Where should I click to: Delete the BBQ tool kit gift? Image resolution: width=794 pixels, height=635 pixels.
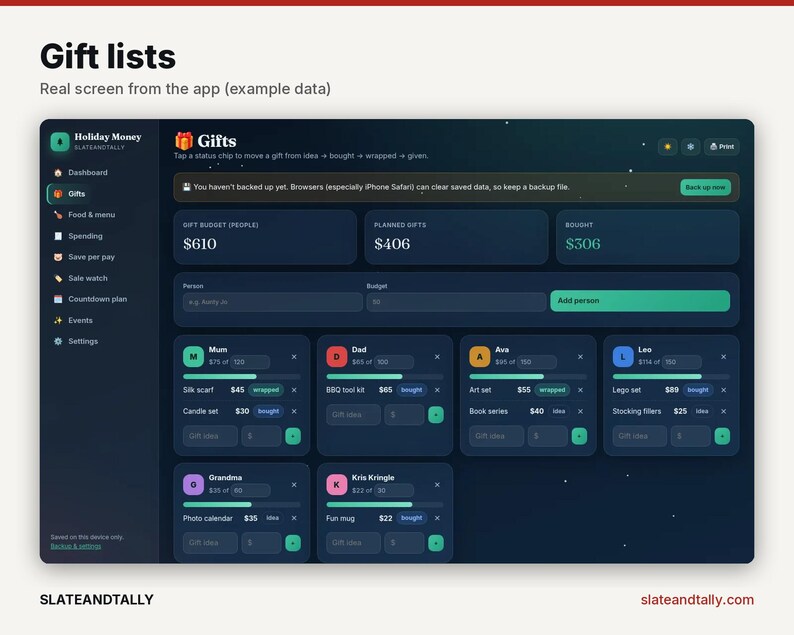[437, 390]
